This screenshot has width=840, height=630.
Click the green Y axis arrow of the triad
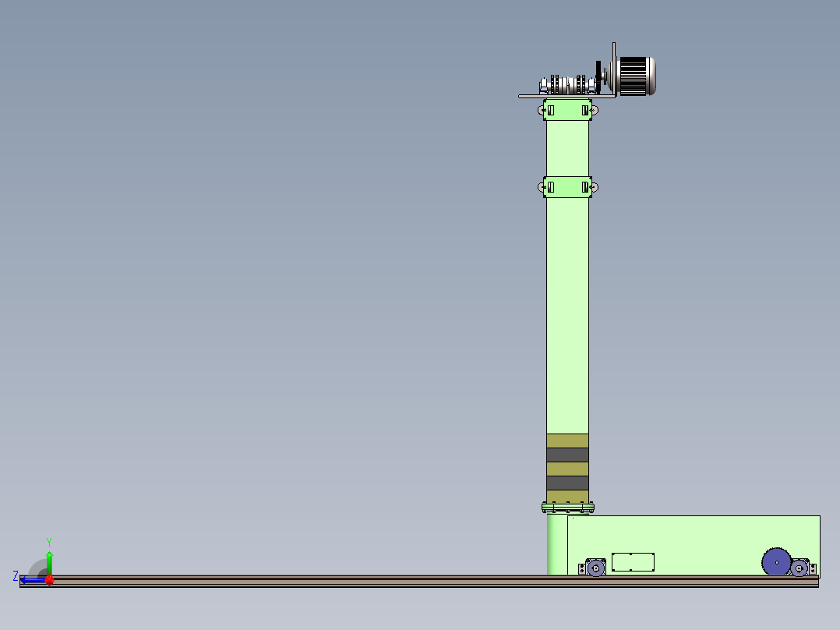click(49, 563)
